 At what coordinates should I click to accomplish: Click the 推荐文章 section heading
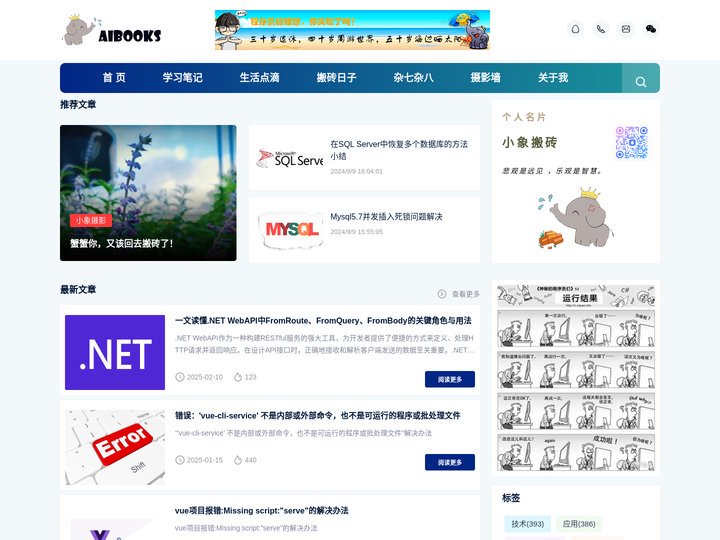click(78, 105)
